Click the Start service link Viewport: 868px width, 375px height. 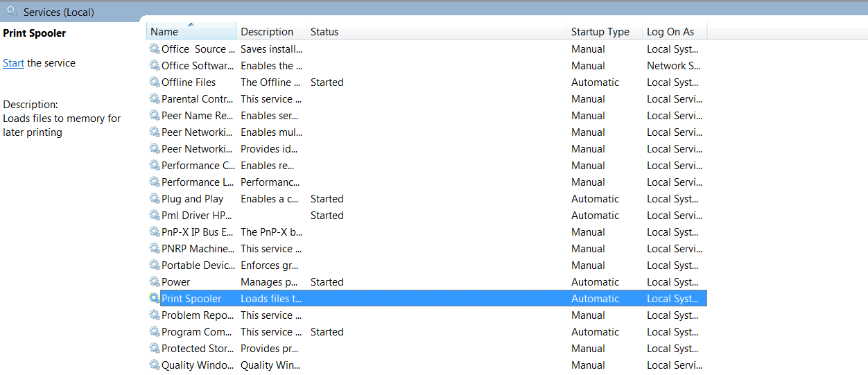point(13,63)
